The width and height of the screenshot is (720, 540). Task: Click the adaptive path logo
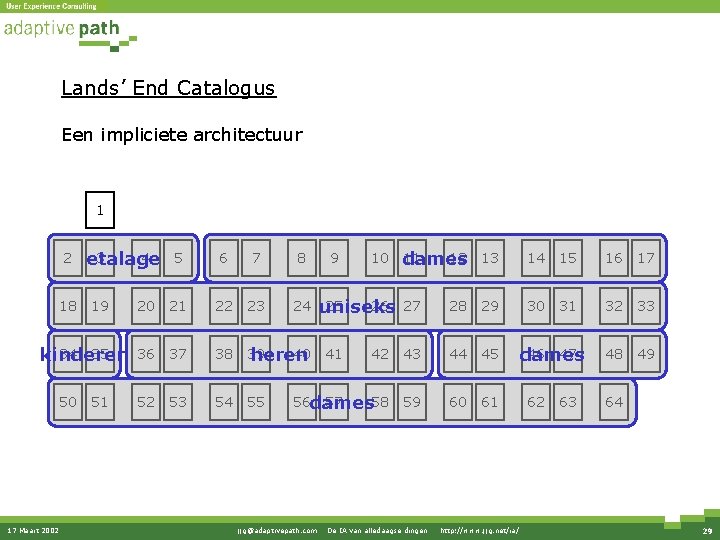click(70, 35)
